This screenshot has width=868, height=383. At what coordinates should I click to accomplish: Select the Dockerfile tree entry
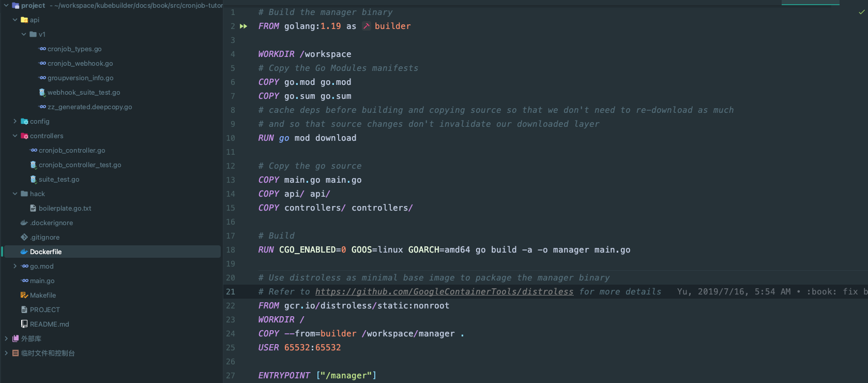(x=111, y=252)
